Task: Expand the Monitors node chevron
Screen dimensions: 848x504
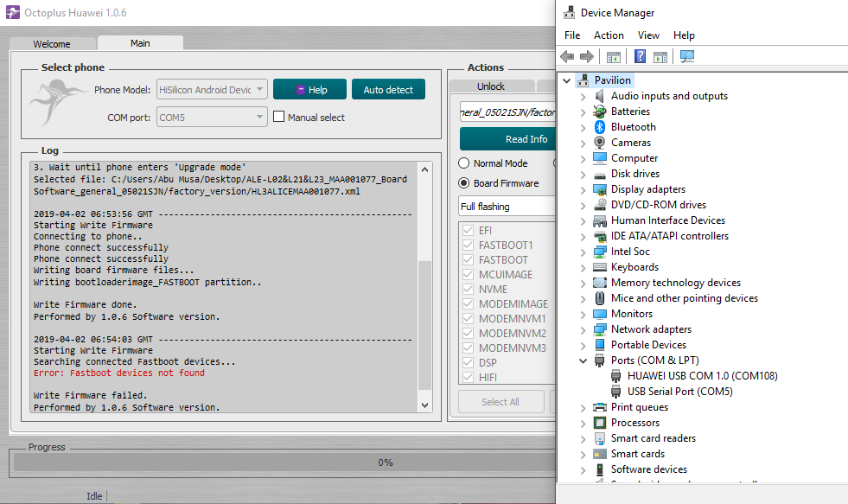Action: pyautogui.click(x=583, y=315)
